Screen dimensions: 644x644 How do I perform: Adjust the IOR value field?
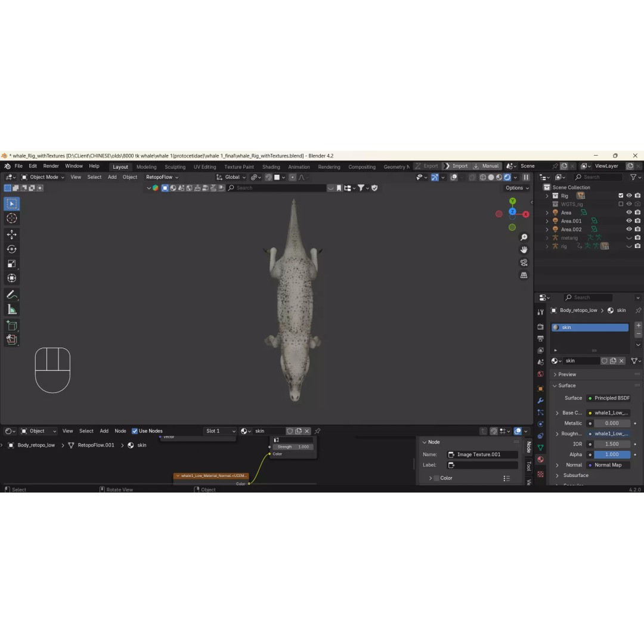coord(612,444)
